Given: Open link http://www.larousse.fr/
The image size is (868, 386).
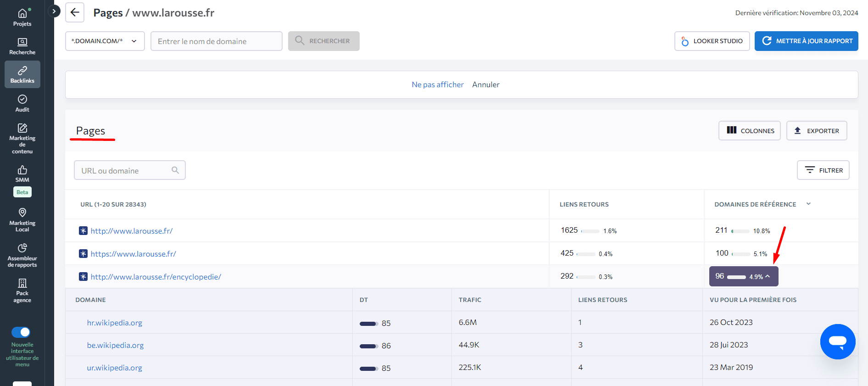Looking at the screenshot, I should pyautogui.click(x=132, y=231).
